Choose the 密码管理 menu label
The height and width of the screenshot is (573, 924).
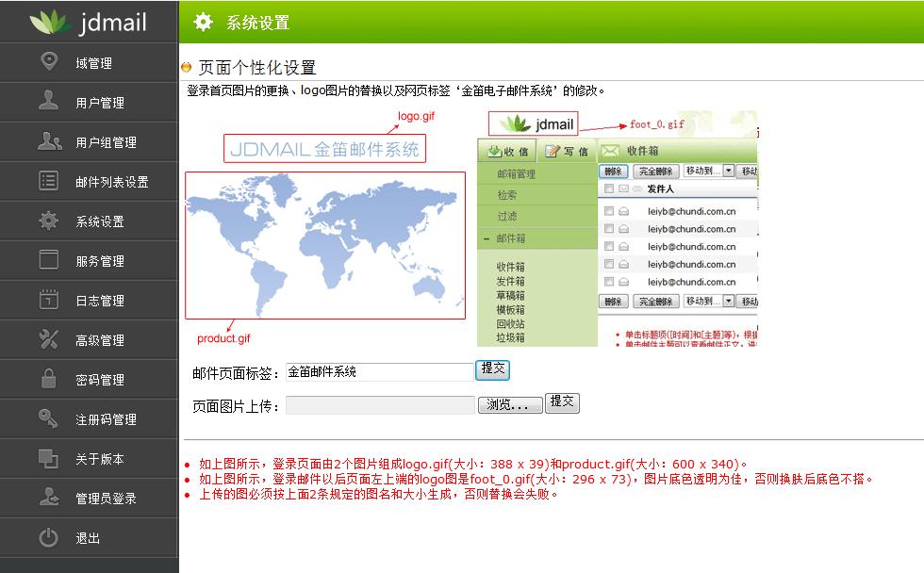coord(100,380)
